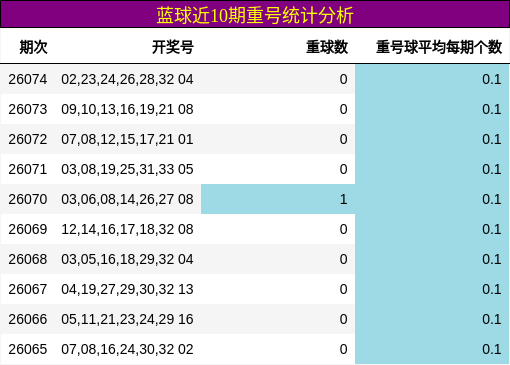Image resolution: width=510 pixels, height=365 pixels.
Task: Click draw numbers 03,08,19,25,31,33 05
Action: click(127, 169)
